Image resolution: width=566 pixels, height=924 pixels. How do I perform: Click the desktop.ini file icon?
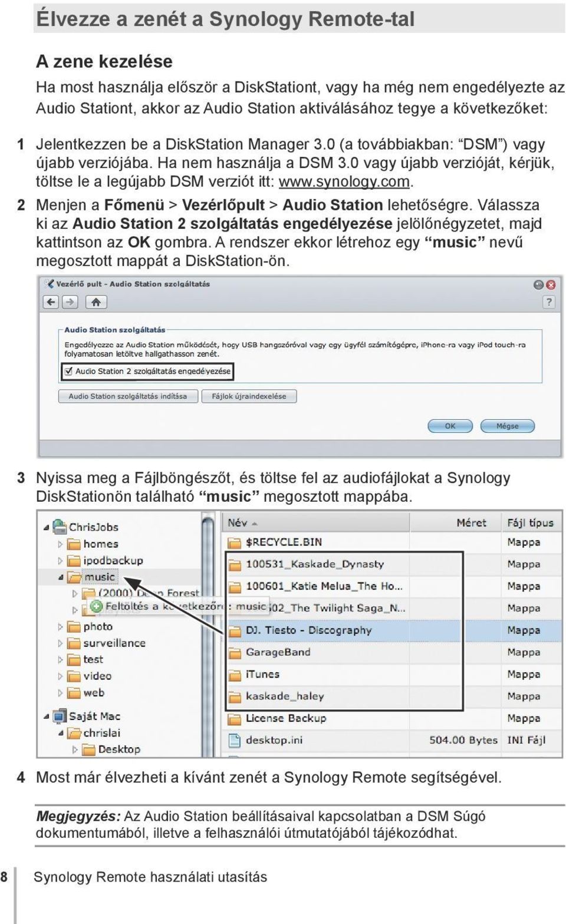[x=235, y=740]
